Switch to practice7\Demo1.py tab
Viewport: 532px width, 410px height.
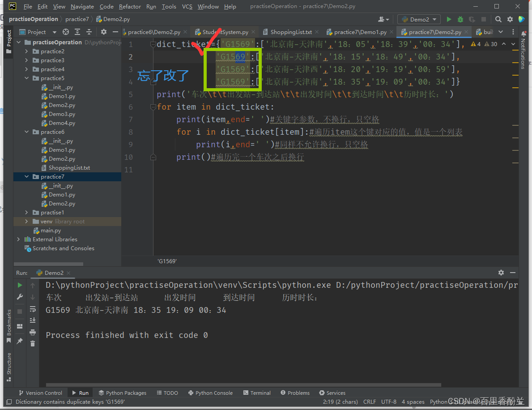click(360, 32)
